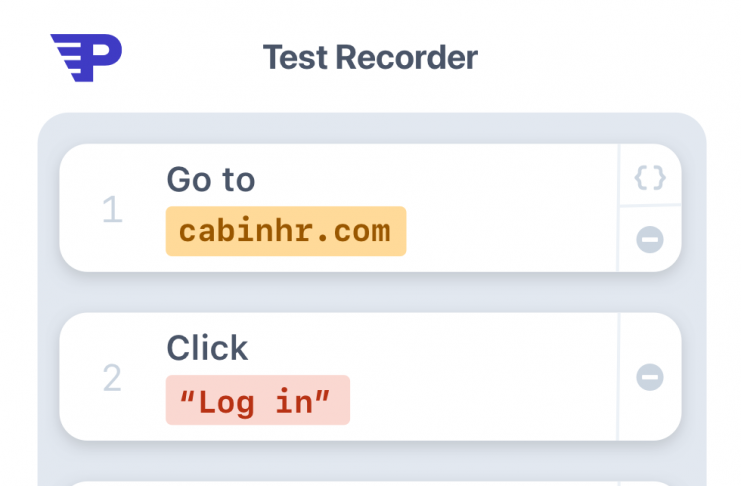The width and height of the screenshot is (741, 486).
Task: Click empty area right of "Log in" tag
Action: tap(482, 400)
